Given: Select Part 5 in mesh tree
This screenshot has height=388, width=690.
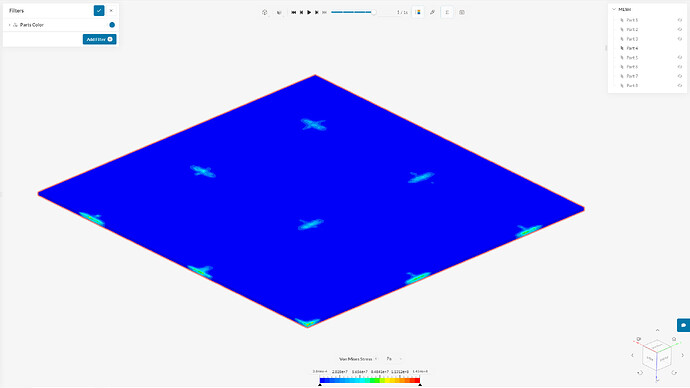Looking at the screenshot, I should coord(632,58).
